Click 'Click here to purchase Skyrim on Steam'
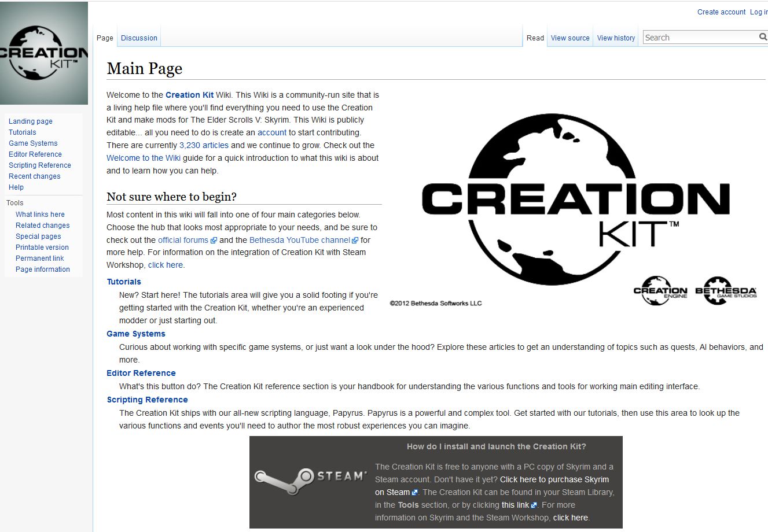Viewport: 768px width, 532px height. [554, 479]
